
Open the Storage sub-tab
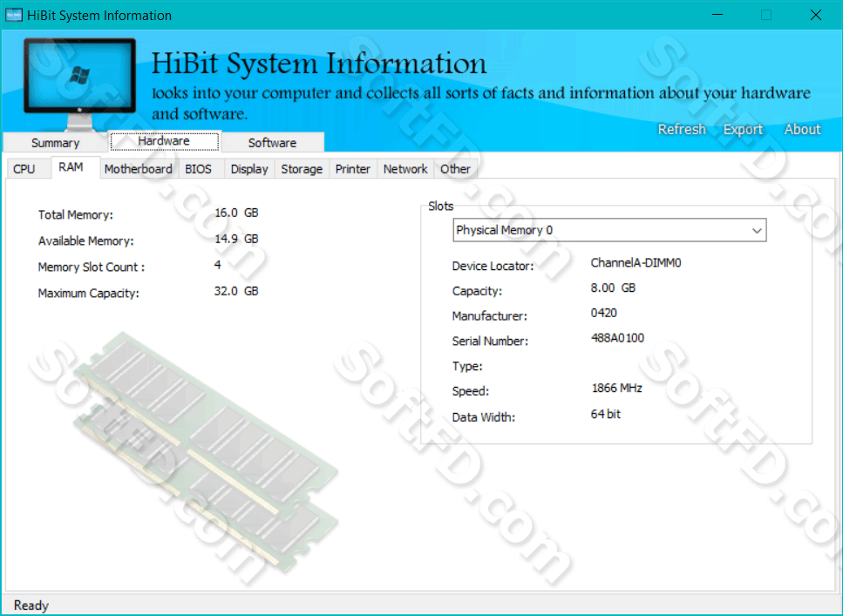[302, 169]
